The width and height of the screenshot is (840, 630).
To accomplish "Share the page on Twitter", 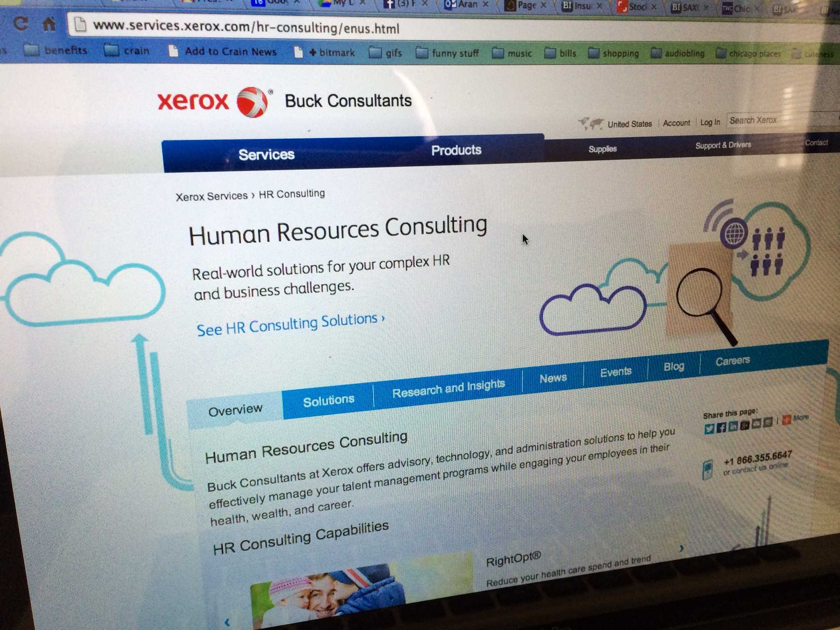I will 709,429.
